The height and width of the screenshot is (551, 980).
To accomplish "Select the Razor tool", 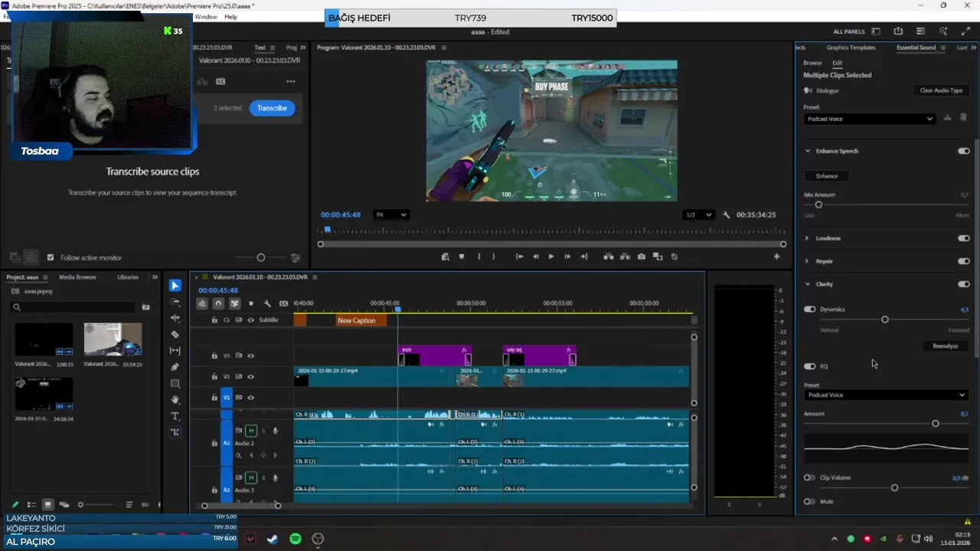I will tap(175, 334).
